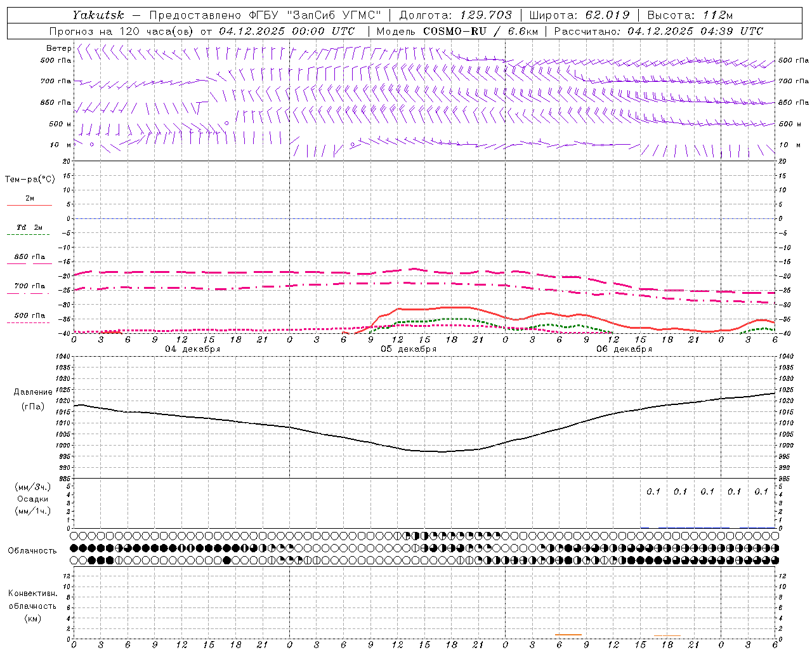Click the Тем-ра(°C) axis label

30,180
